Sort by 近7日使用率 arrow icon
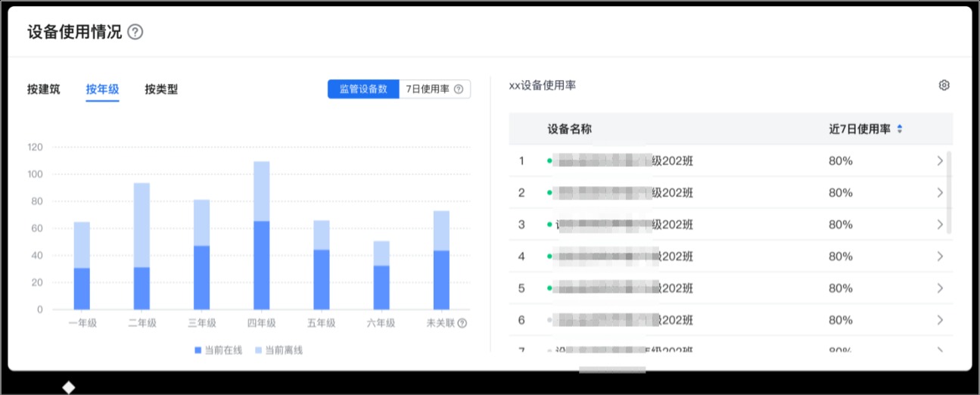 (900, 129)
